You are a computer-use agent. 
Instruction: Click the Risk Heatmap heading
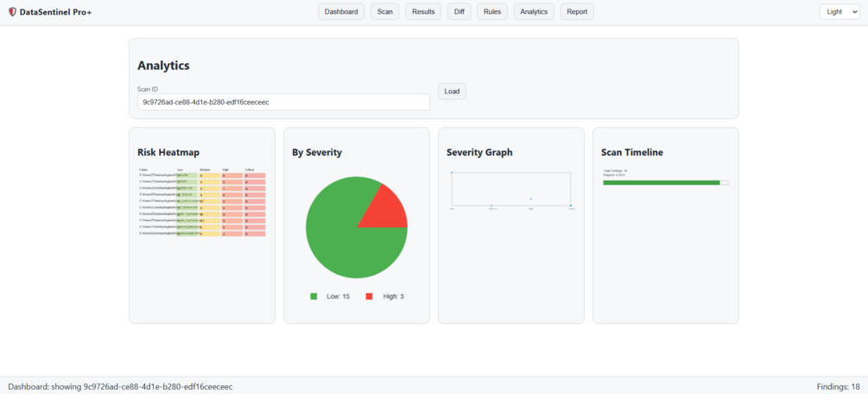coord(168,152)
